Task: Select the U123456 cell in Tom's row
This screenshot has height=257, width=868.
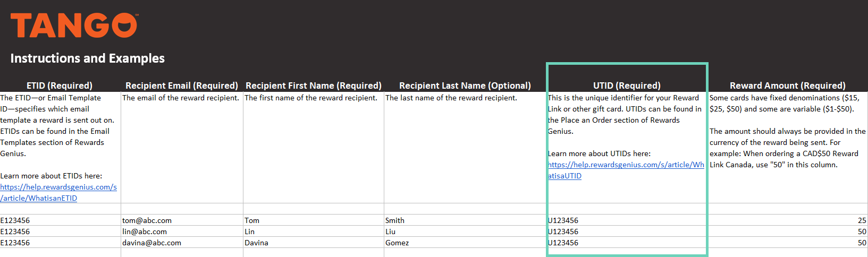Action: [563, 220]
